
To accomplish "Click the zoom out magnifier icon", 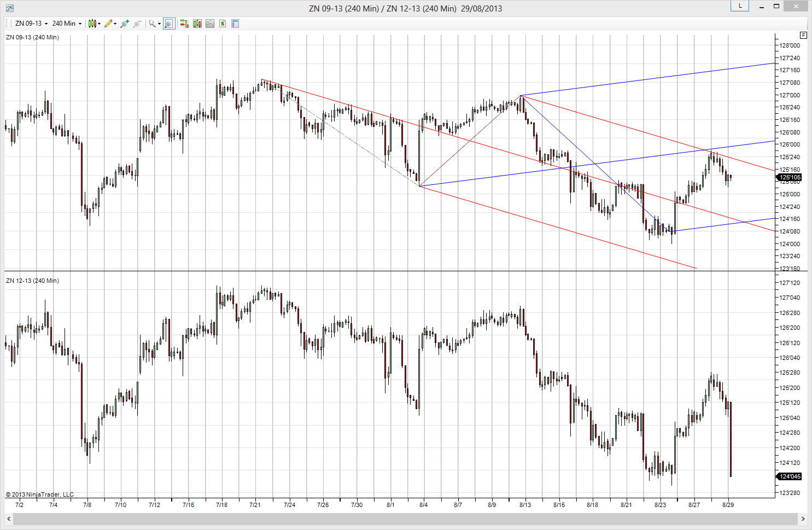I will coord(137,24).
